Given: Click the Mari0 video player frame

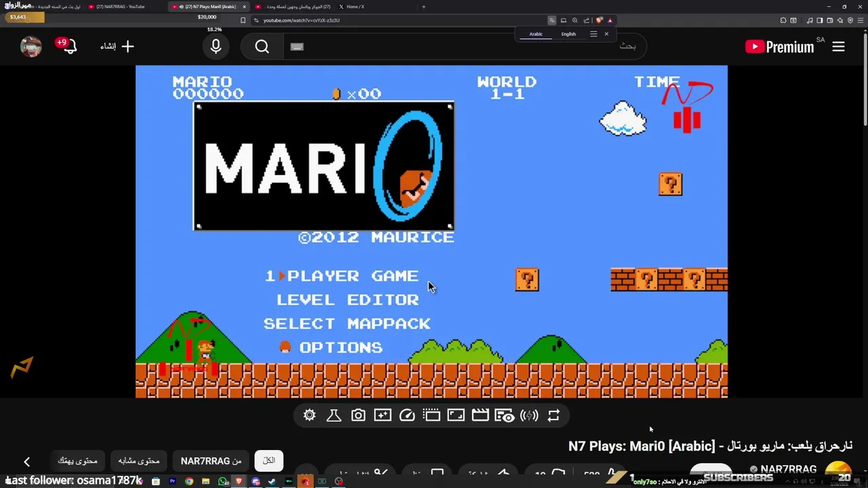Looking at the screenshot, I should tap(431, 231).
